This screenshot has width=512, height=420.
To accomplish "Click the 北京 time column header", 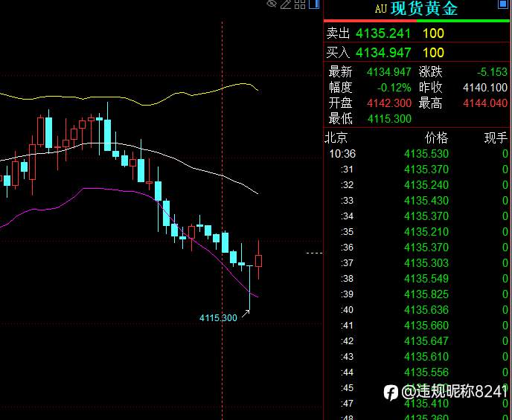I will [x=336, y=138].
